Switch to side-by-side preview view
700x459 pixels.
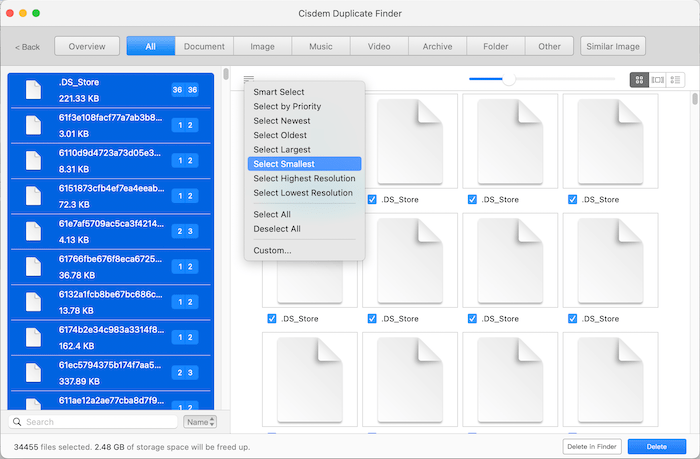pos(657,79)
